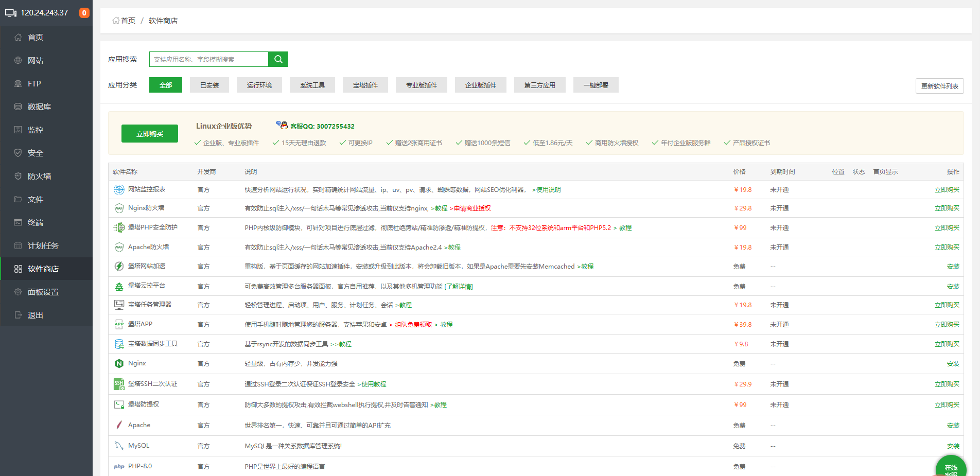This screenshot has height=476, width=980.
Task: Click the 首页 breadcrumb link
Action: coord(128,21)
